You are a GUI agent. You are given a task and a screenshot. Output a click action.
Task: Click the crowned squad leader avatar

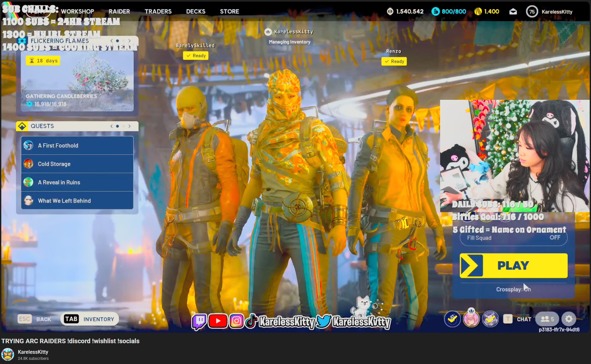[471, 318]
